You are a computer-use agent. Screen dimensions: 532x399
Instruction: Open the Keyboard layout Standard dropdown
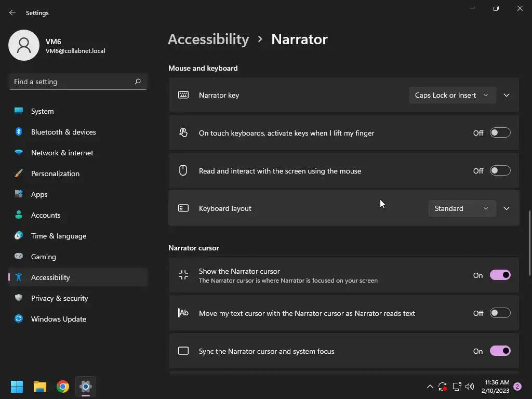pyautogui.click(x=461, y=208)
